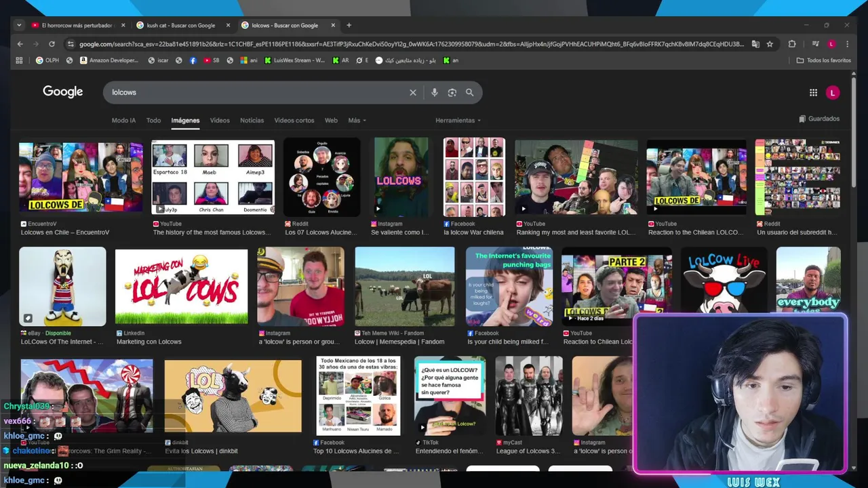Viewport: 868px width, 488px height.
Task: Open 'Marketing con Lolcows' LinkedIn image
Action: coord(181,286)
